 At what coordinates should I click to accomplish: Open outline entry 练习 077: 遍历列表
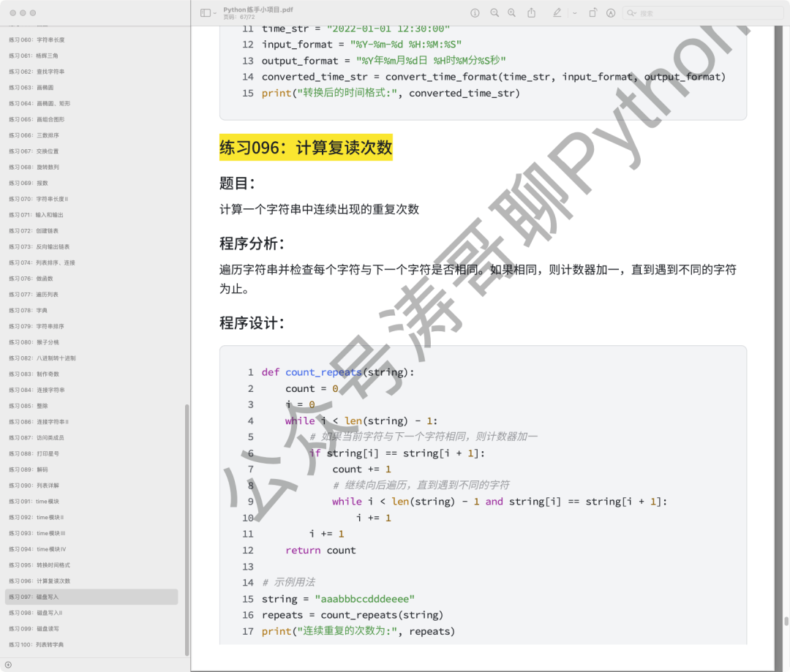tap(34, 295)
